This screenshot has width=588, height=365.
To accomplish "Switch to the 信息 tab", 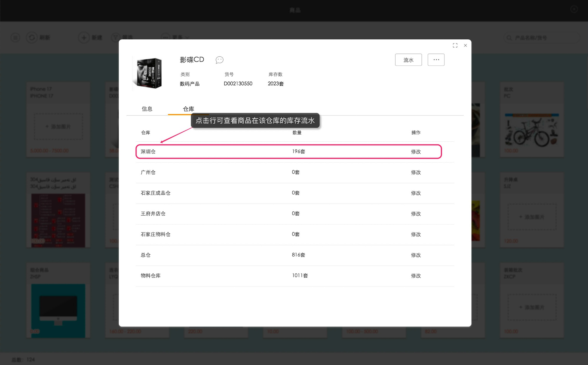I will pyautogui.click(x=147, y=109).
